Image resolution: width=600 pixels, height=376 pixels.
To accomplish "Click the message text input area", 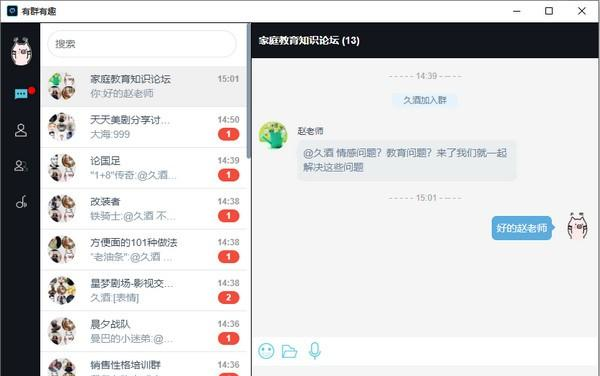I will [425, 370].
